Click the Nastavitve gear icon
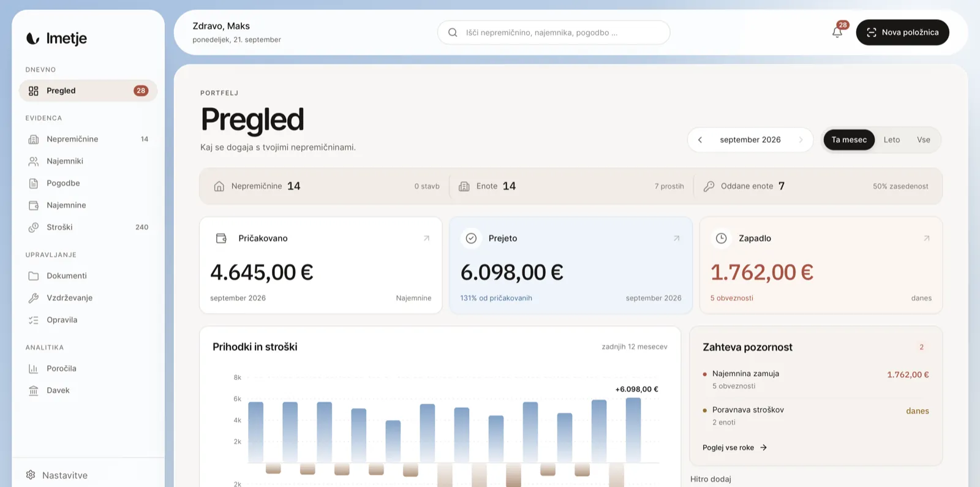The height and width of the screenshot is (487, 980). 31,475
